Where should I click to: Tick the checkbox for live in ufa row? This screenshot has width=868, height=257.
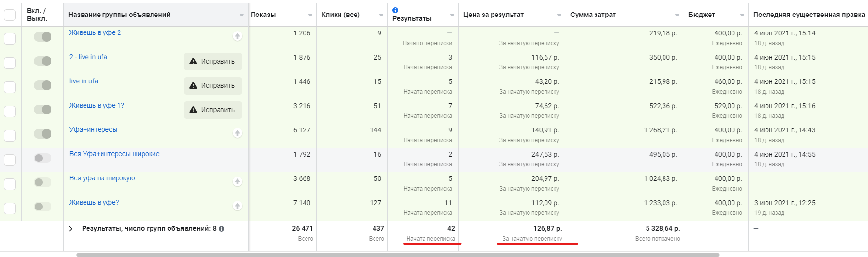pyautogui.click(x=10, y=87)
